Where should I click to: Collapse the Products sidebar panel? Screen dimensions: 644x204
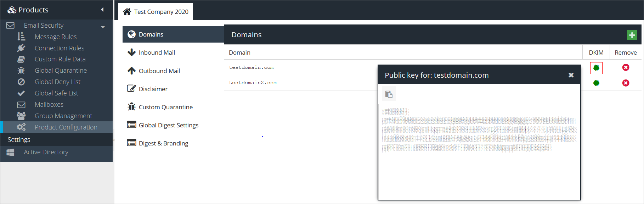(102, 10)
